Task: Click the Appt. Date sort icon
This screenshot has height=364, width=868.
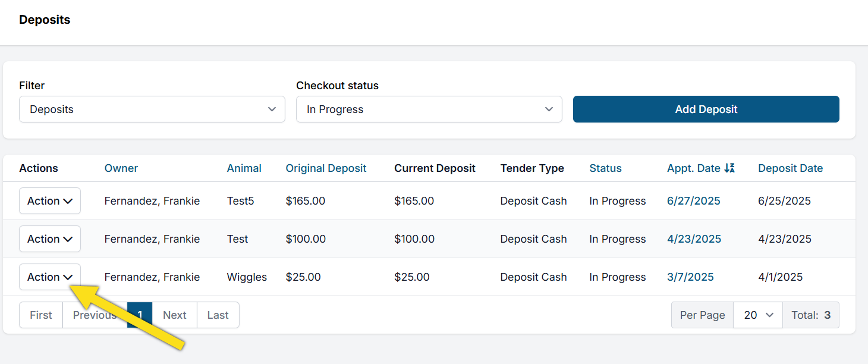Action: [729, 168]
